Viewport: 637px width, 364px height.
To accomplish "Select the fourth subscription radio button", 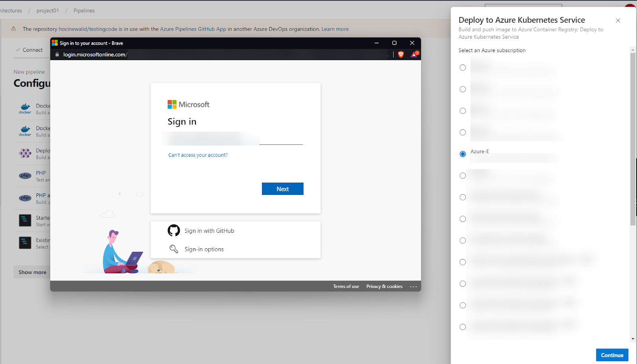I will tap(463, 132).
